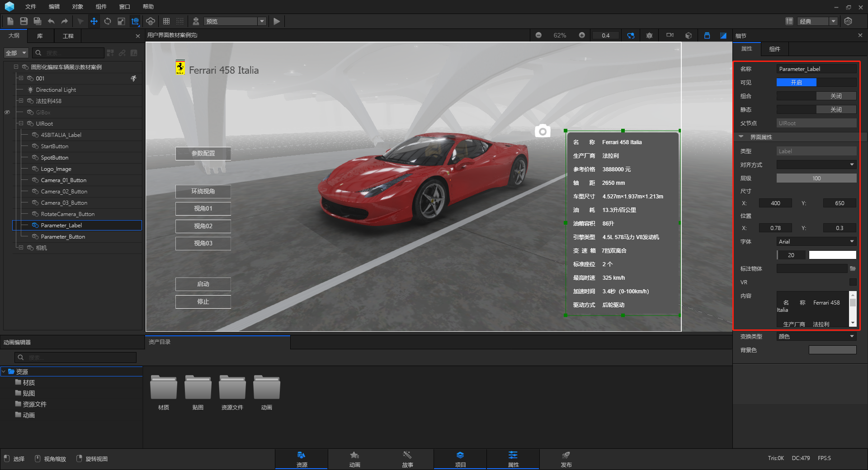The image size is (868, 470).
Task: Click the save icon in the toolbar
Action: (x=24, y=21)
